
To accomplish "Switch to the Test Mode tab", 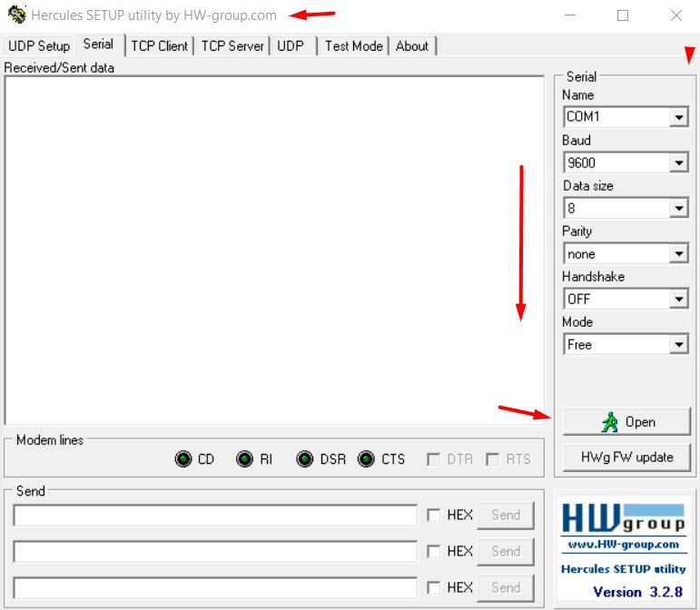I will (353, 46).
